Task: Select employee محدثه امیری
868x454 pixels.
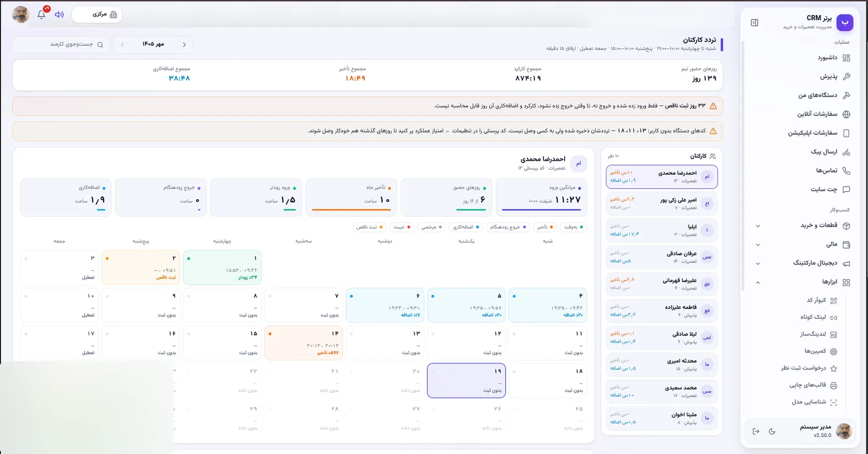Action: point(662,364)
